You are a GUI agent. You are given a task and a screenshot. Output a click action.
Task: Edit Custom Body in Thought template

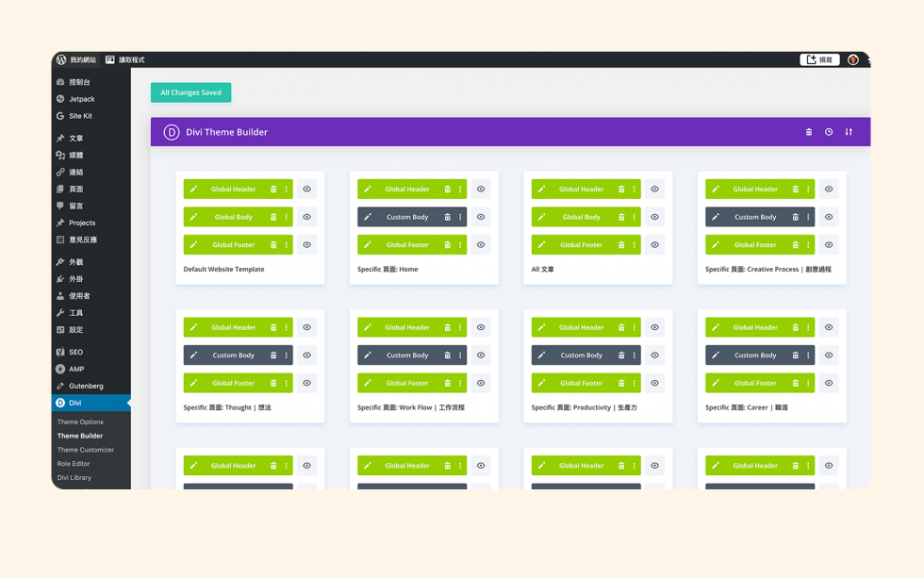(x=193, y=355)
